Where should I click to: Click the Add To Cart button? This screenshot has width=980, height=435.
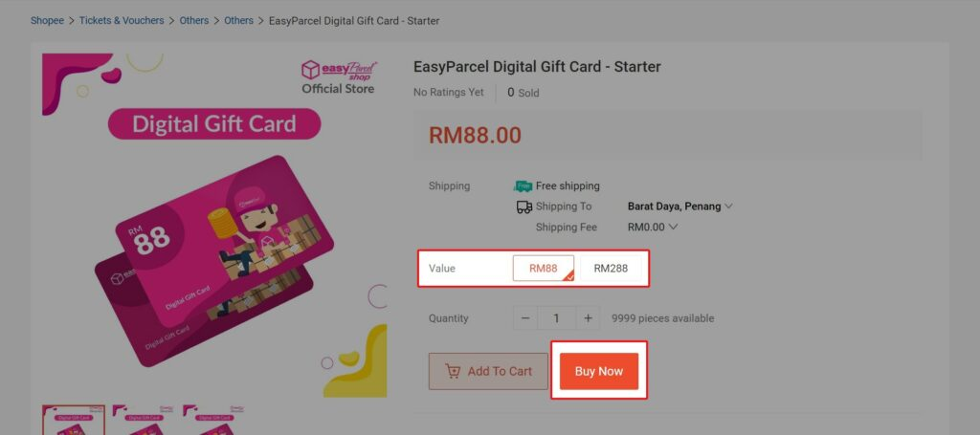[x=488, y=371]
